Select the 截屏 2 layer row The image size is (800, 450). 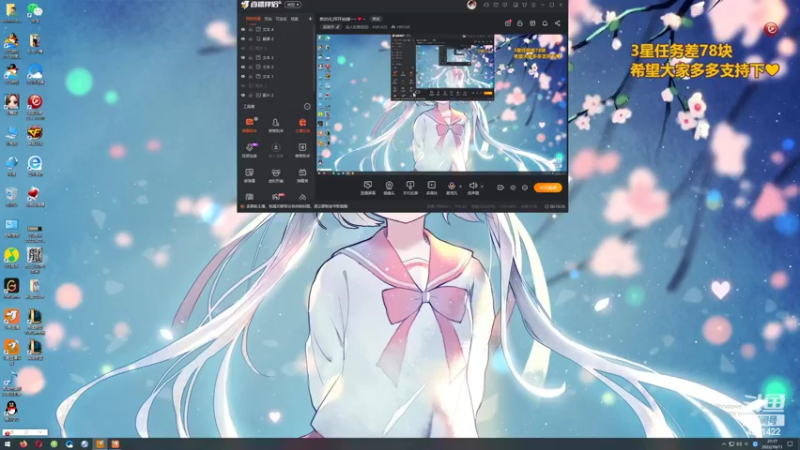coord(277,39)
